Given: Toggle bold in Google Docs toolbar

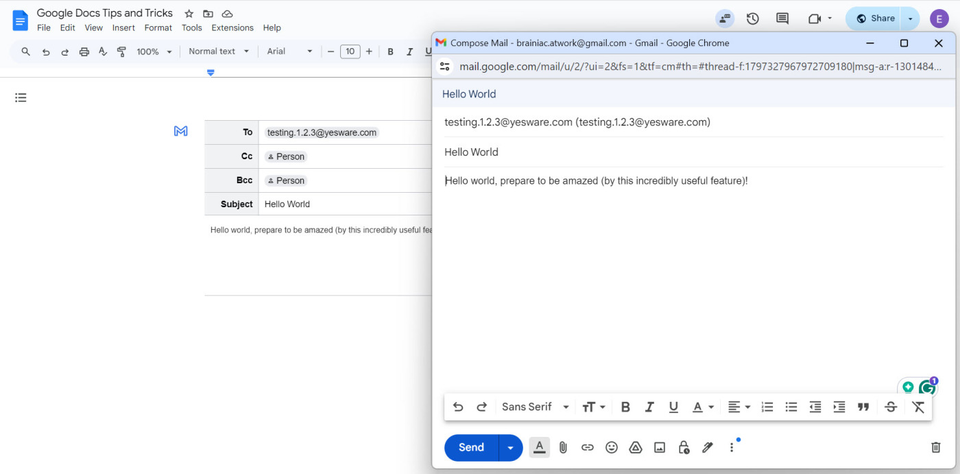Looking at the screenshot, I should pos(390,51).
